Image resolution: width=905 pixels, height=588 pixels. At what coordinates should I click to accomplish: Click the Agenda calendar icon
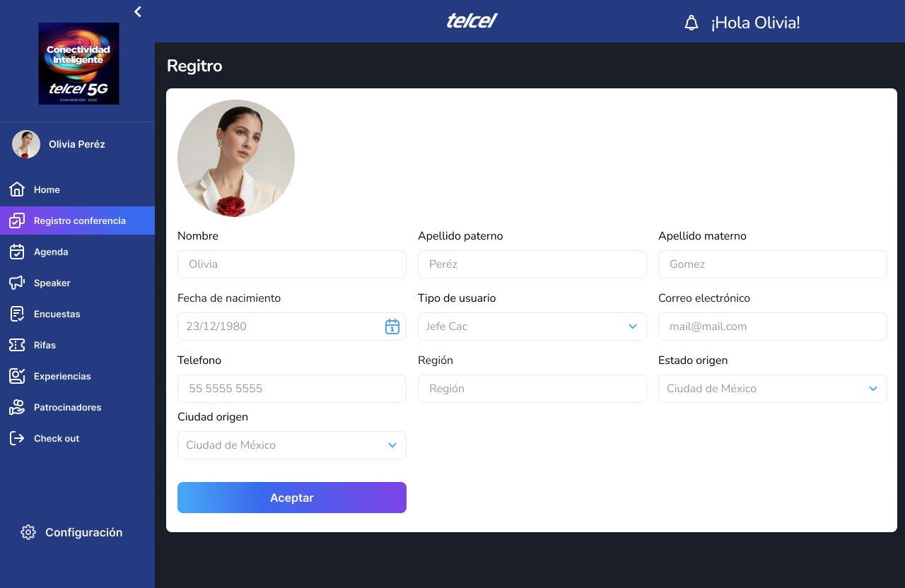[x=17, y=252]
